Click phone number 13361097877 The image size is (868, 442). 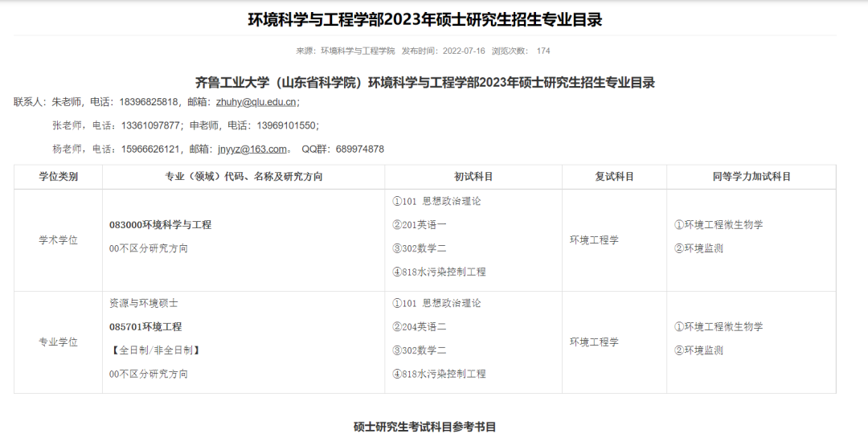point(150,125)
